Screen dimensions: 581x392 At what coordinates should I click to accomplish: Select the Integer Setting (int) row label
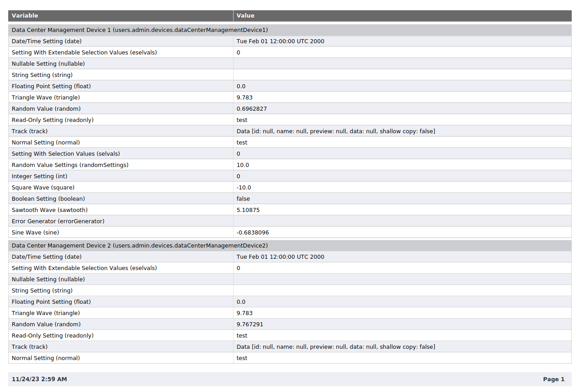40,176
